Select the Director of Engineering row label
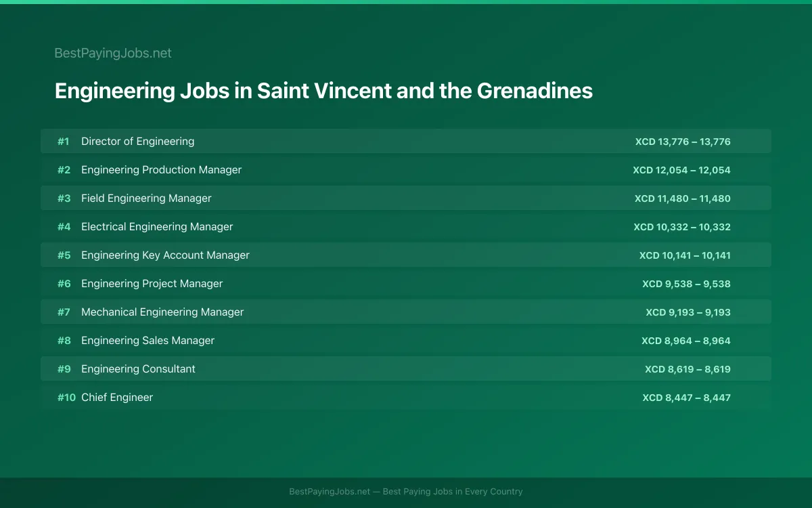Image resolution: width=812 pixels, height=508 pixels. click(x=137, y=142)
